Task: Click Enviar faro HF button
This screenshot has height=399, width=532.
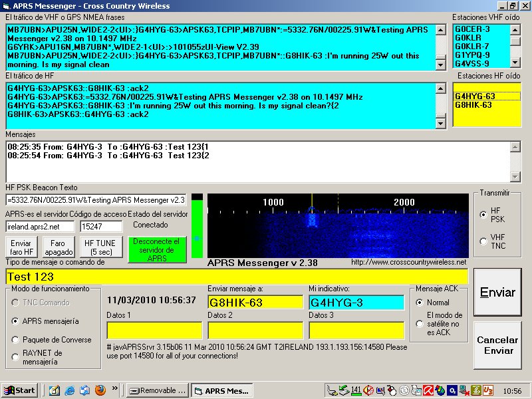Action: click(x=21, y=247)
